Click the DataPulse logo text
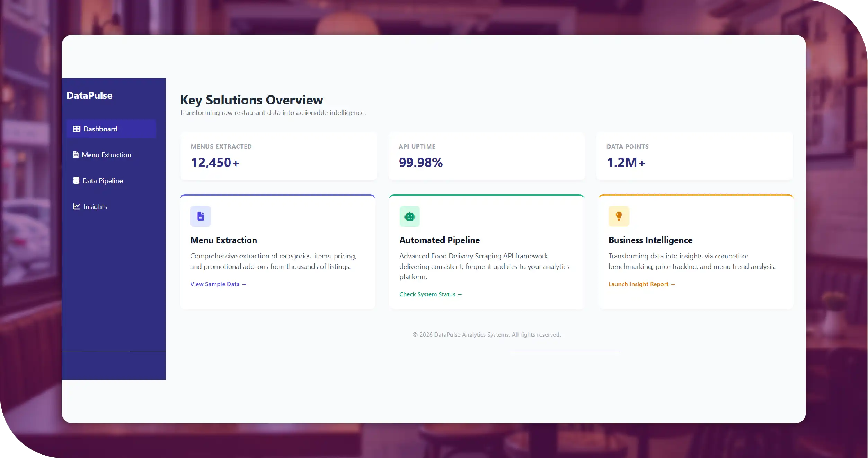Screen dimensions: 868x458 click(x=89, y=95)
